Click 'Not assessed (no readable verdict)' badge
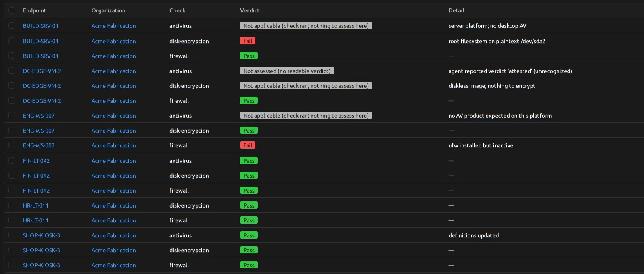Screen dimensions: 644x274 click(287, 71)
